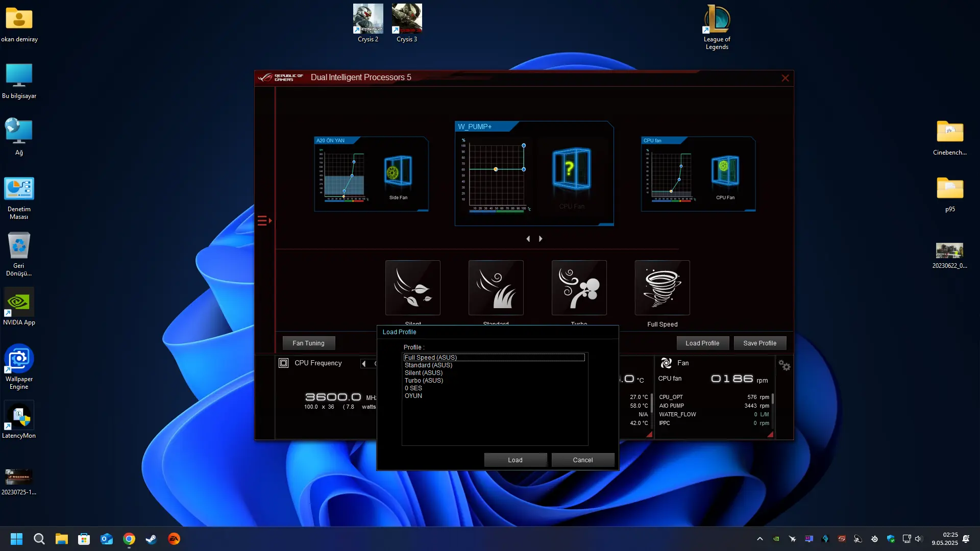This screenshot has width=980, height=551.
Task: Go to the next fan card arrow
Action: [541, 239]
